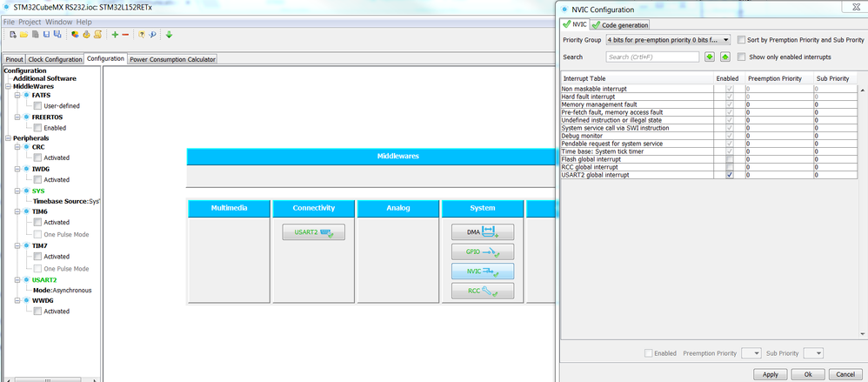Collapse the USART2 tree node

point(17,280)
